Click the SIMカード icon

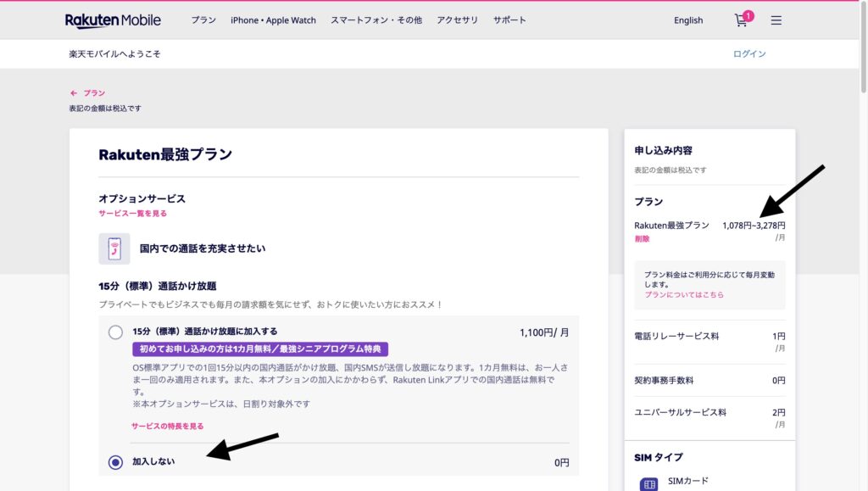tap(648, 484)
